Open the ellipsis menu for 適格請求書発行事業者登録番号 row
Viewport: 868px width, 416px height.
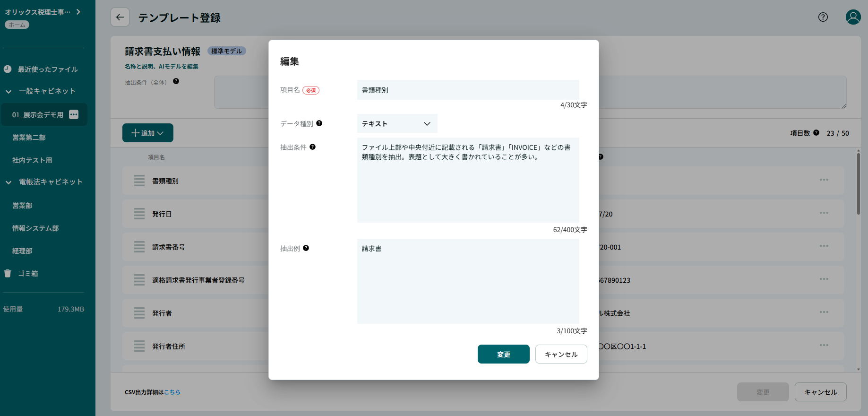(x=824, y=279)
